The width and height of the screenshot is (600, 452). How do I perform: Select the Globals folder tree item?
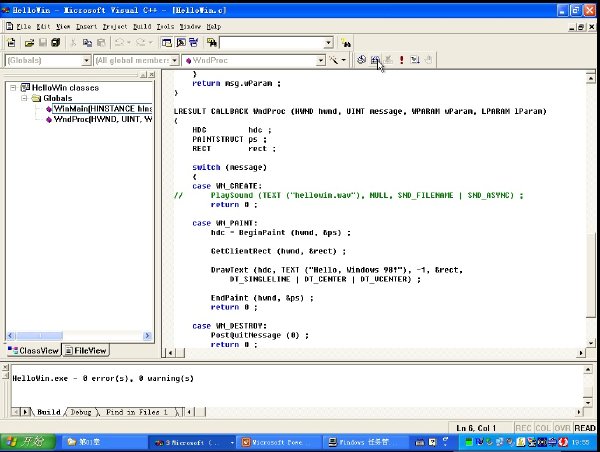(57, 98)
